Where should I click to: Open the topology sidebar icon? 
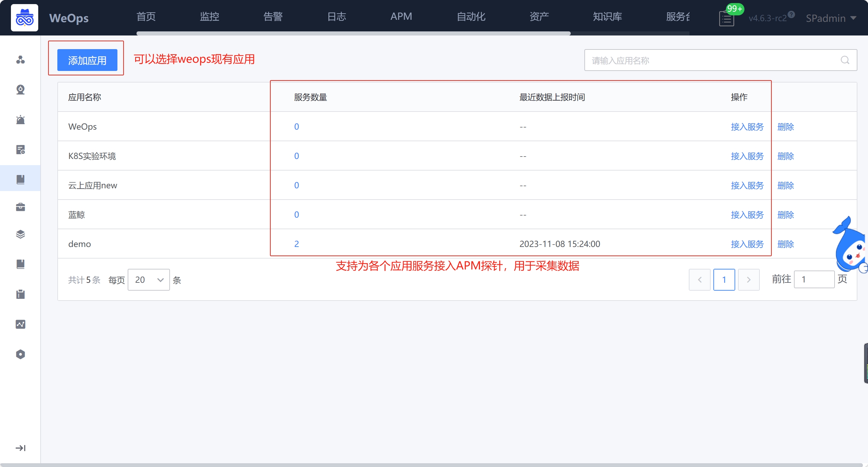point(20,60)
